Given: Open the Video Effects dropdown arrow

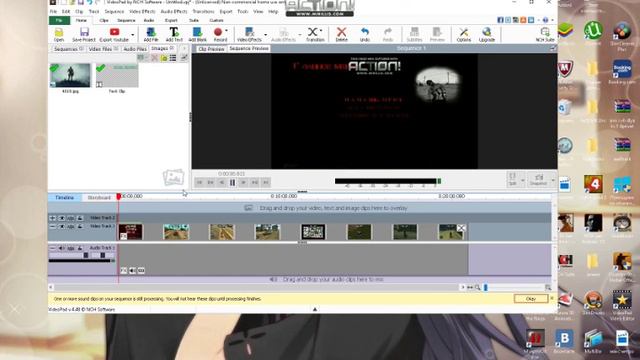Looking at the screenshot, I should point(266,34).
